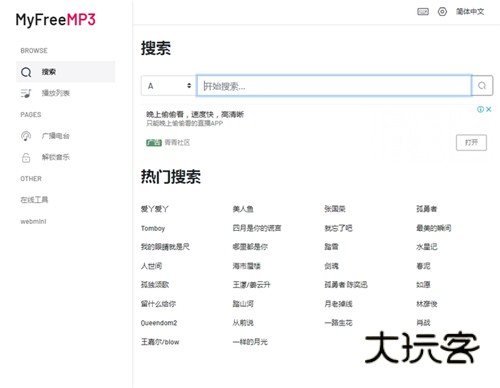Click the MyFreeMP3 logo
The height and width of the screenshot is (388, 500).
pyautogui.click(x=56, y=20)
